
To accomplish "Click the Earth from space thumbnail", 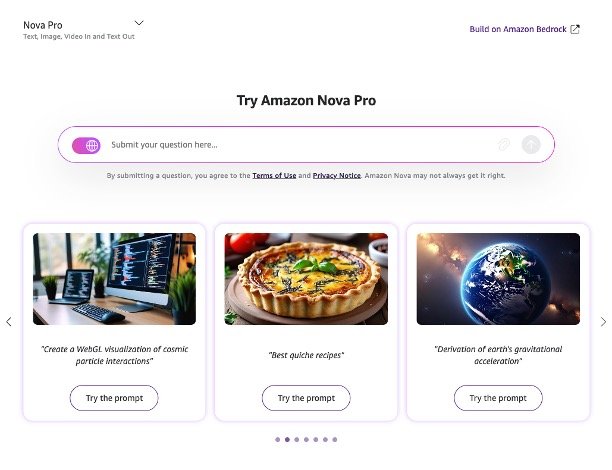I will coord(498,279).
